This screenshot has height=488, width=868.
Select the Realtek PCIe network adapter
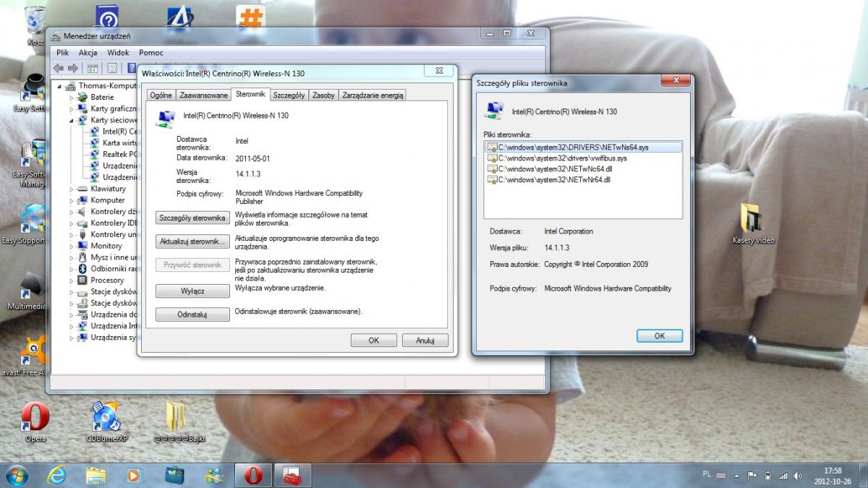[x=112, y=155]
